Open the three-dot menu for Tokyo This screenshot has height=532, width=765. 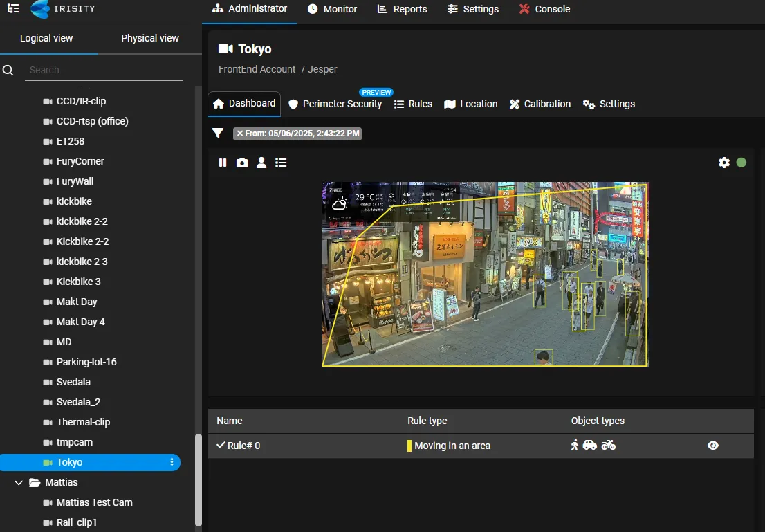pos(172,462)
